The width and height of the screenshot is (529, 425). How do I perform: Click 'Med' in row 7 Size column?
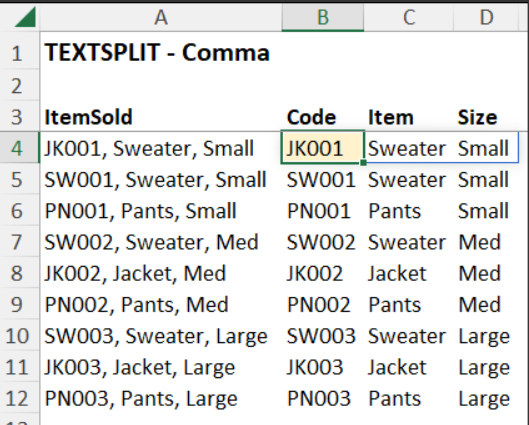click(486, 242)
